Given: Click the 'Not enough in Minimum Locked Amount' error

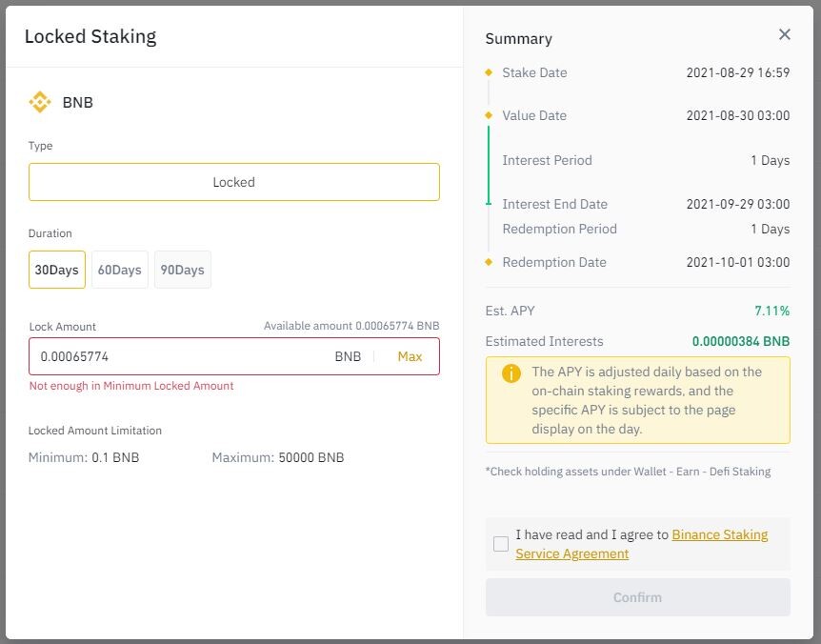Looking at the screenshot, I should (x=131, y=386).
